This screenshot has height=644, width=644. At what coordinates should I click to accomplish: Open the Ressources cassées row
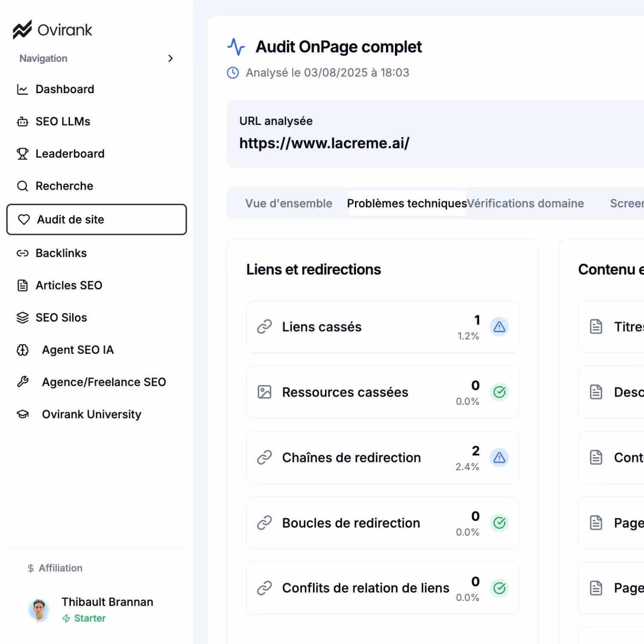[x=383, y=392]
